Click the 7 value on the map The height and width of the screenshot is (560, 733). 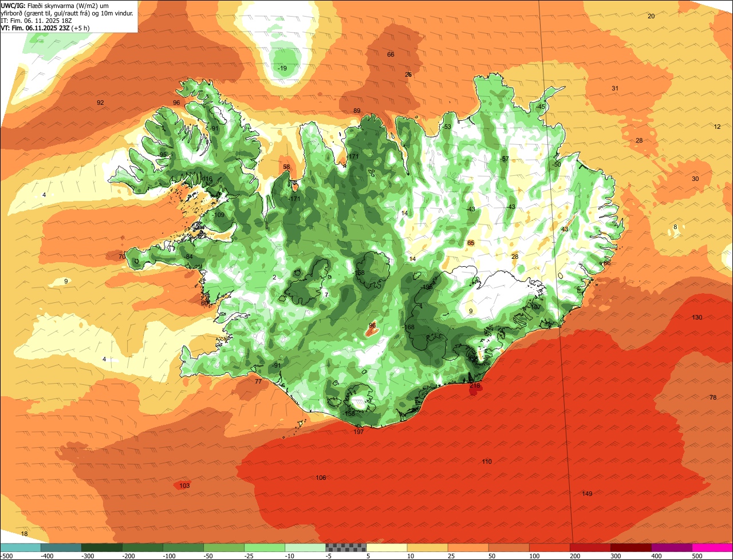326,295
